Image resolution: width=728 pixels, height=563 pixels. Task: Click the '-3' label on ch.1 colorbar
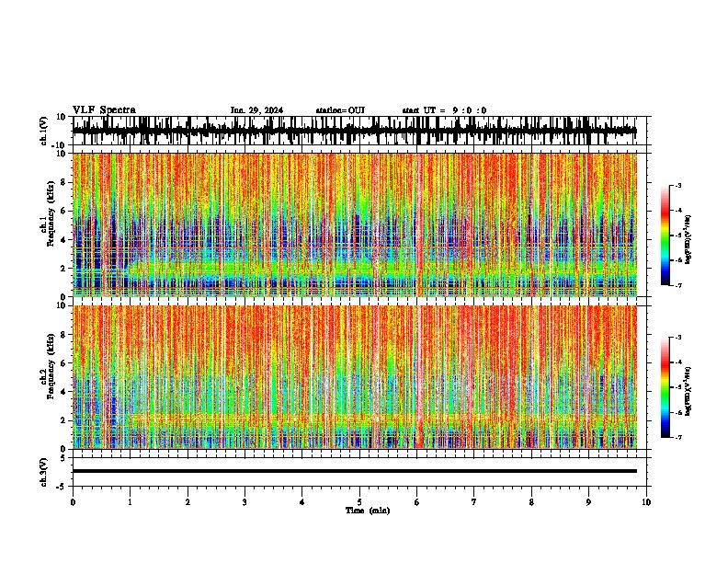[677, 185]
